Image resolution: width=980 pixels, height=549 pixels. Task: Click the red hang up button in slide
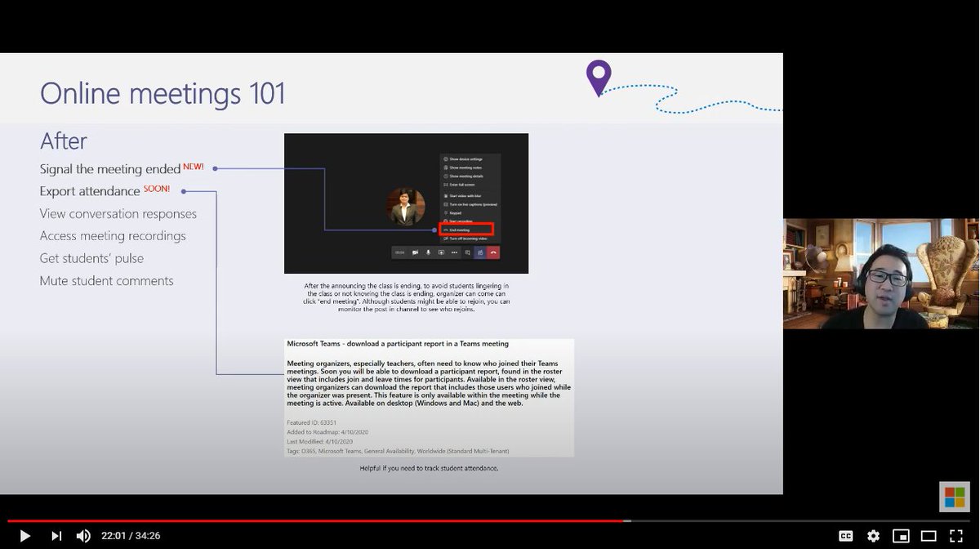point(493,252)
